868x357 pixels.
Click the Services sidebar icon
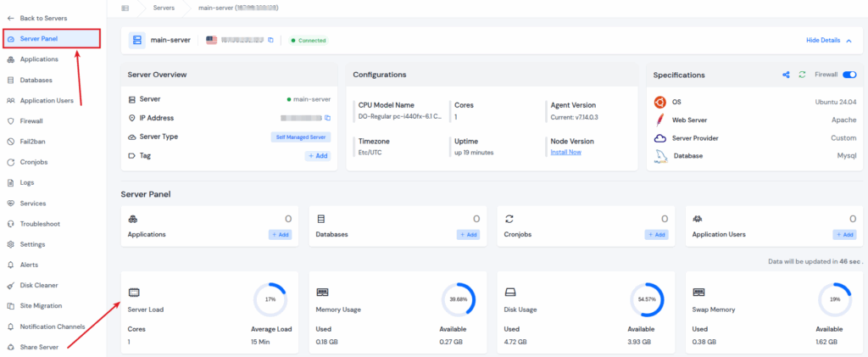click(x=10, y=204)
